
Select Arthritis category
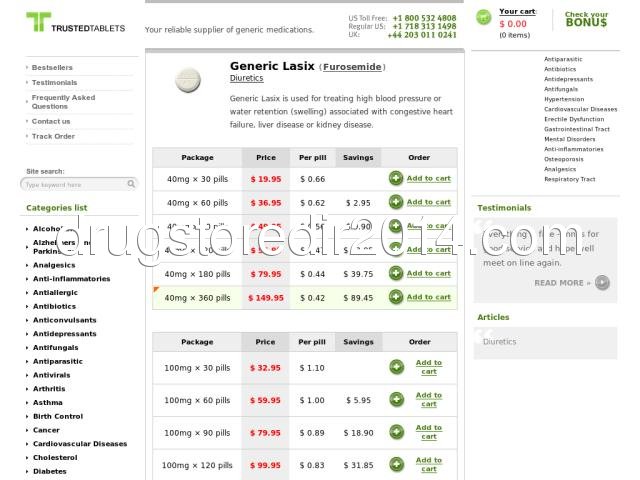(x=49, y=389)
